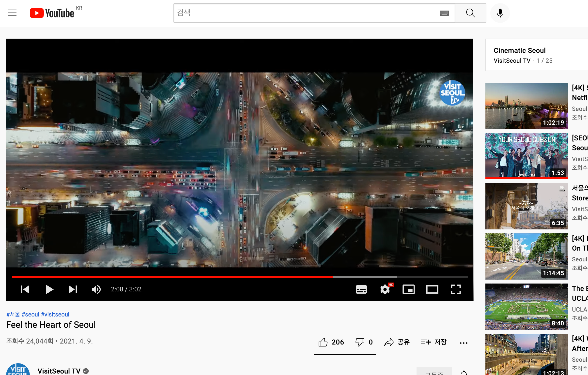
Task: Enable miniplayer mode
Action: [x=408, y=289]
